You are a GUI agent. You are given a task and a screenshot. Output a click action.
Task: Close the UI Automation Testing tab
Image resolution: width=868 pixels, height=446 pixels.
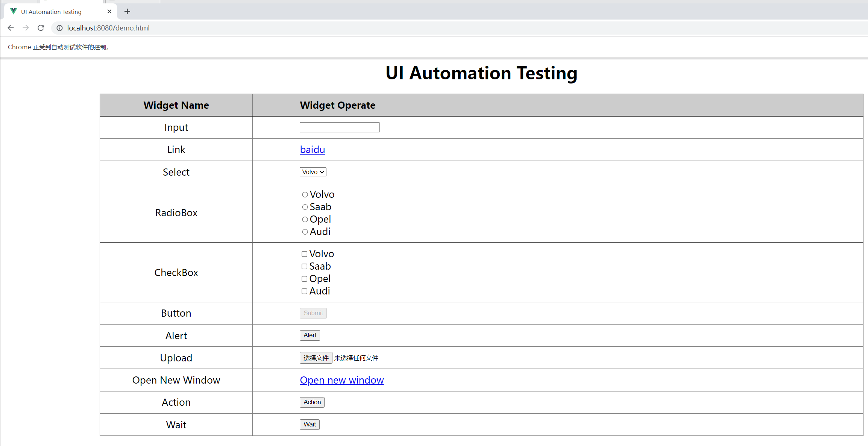coord(109,12)
